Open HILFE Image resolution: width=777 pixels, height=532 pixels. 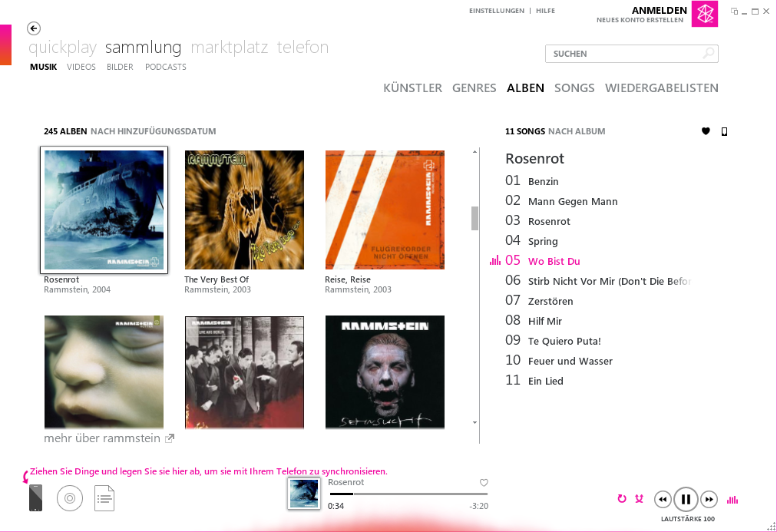click(545, 11)
